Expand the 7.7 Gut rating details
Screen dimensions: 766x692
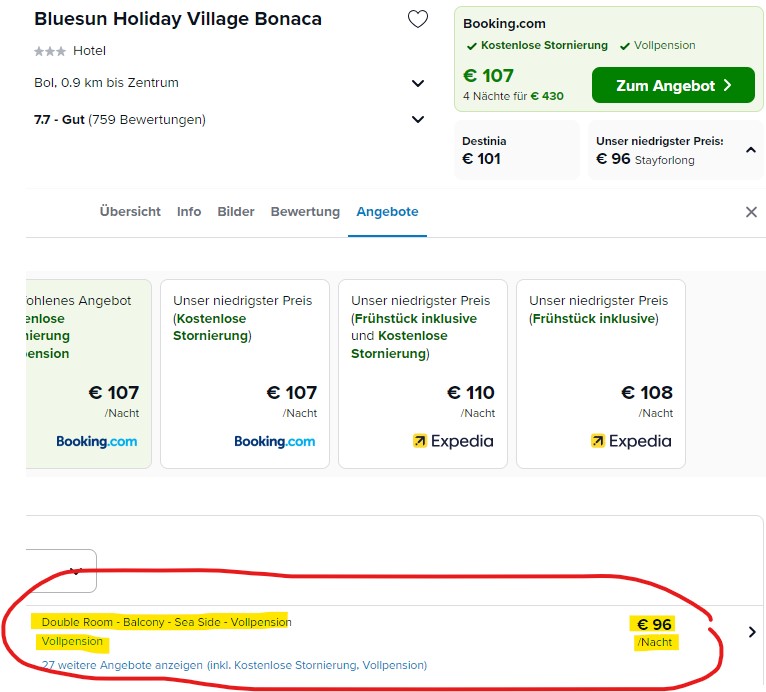coord(418,120)
